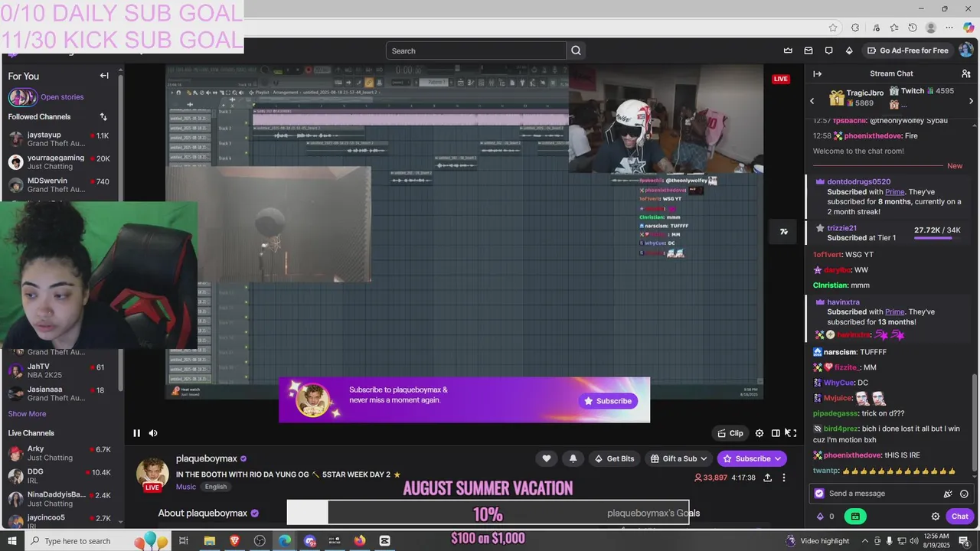Click the mini player expand icon
This screenshot has width=980, height=551.
coord(783,231)
